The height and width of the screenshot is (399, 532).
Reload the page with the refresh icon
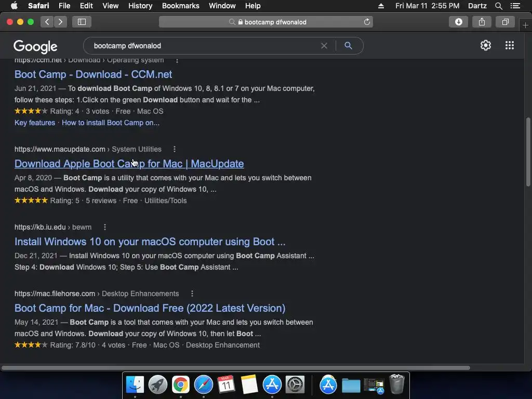(x=367, y=22)
